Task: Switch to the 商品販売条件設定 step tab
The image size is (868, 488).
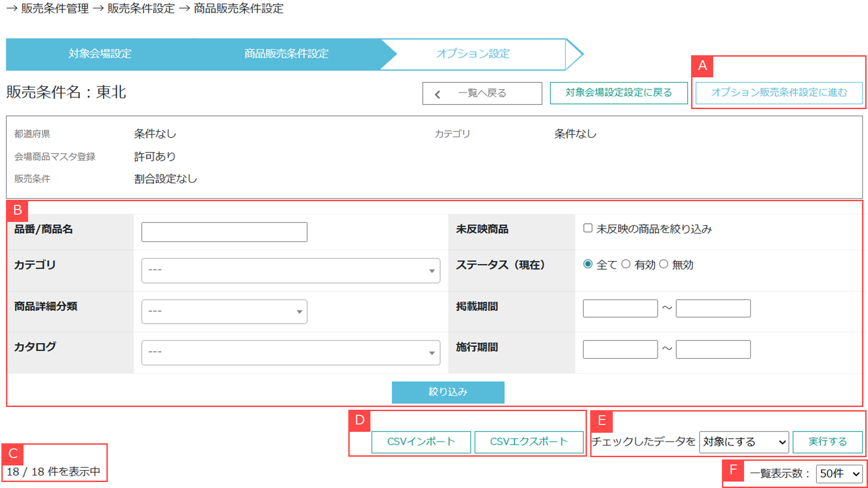Action: click(x=286, y=54)
